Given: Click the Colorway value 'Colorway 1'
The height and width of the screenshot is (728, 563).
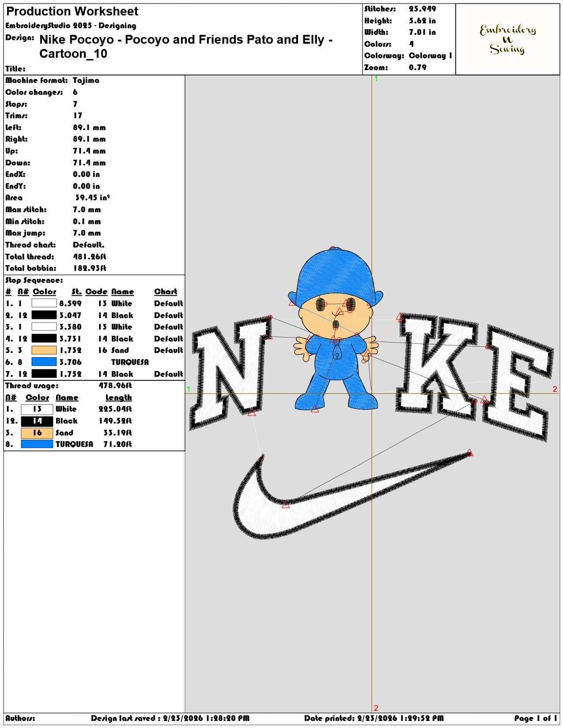Looking at the screenshot, I should [x=431, y=56].
